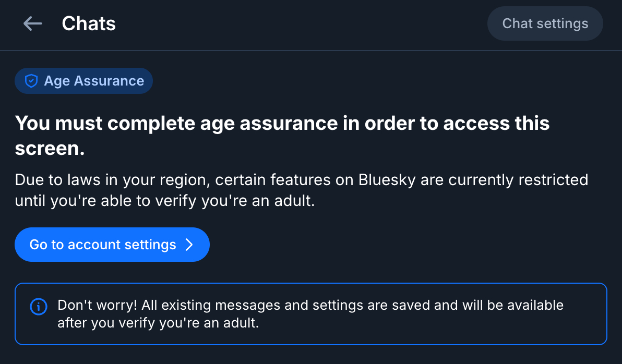
Task: Click "until you're able to verify" description line
Action: click(164, 201)
